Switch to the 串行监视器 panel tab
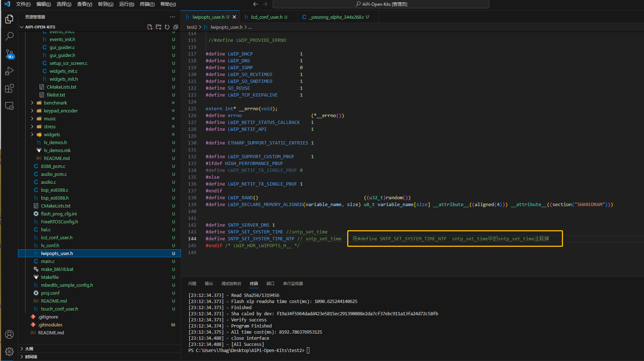The width and height of the screenshot is (644, 361). 293,284
